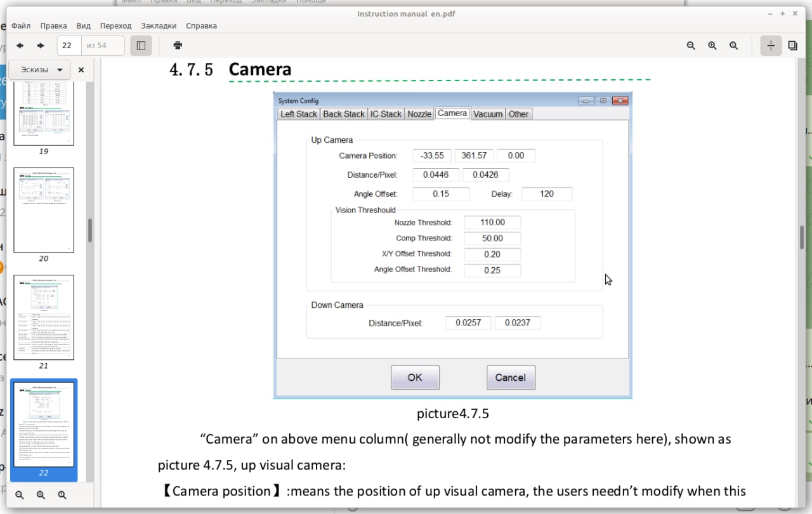Open the Эскизы sidebar dropdown
Screen dimensions: 812x514
click(x=39, y=70)
